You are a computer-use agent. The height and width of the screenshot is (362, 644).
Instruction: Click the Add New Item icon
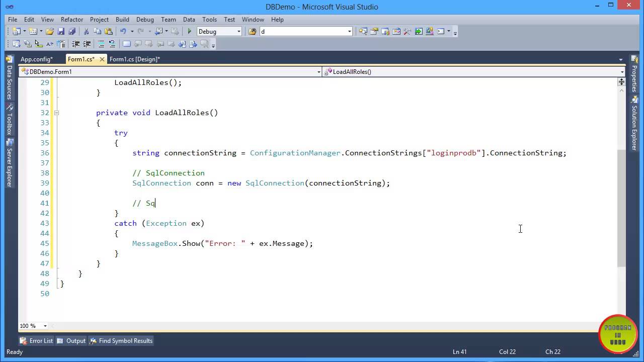pos(33,31)
